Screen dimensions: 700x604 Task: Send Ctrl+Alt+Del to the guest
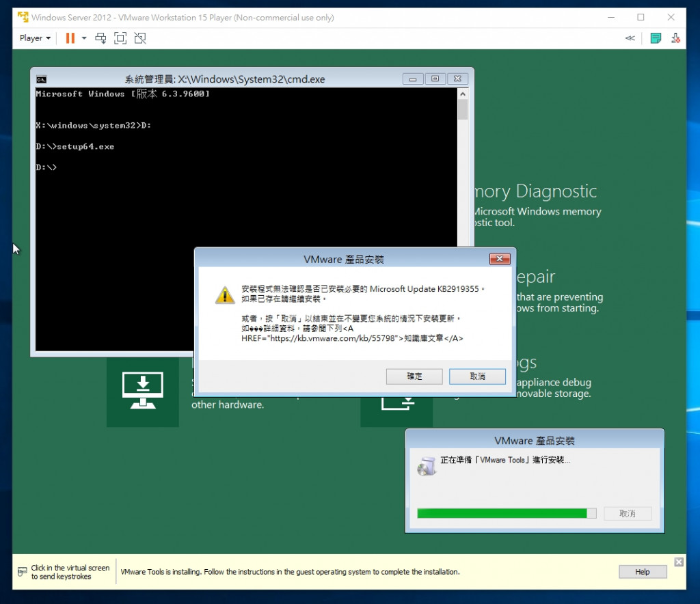tap(101, 38)
